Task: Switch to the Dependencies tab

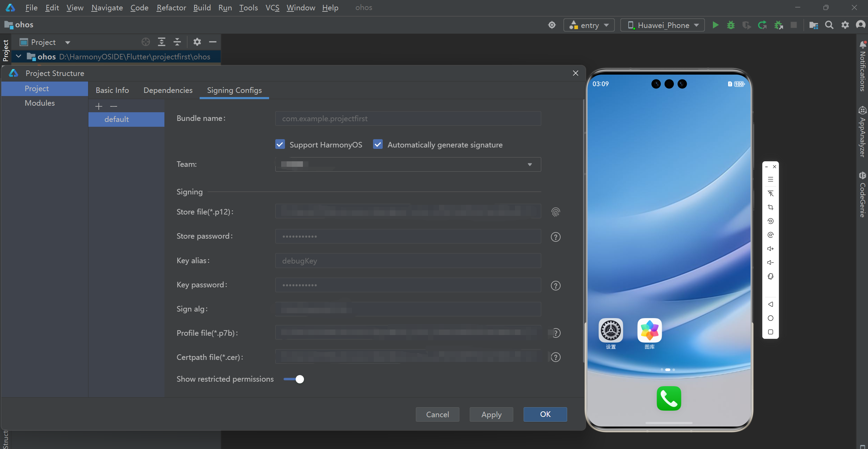Action: [168, 90]
